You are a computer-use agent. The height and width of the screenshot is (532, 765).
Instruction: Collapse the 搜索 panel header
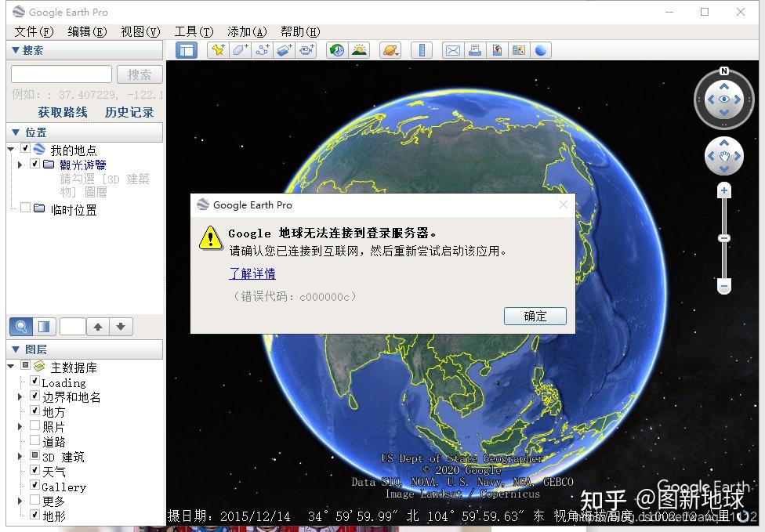[x=85, y=50]
